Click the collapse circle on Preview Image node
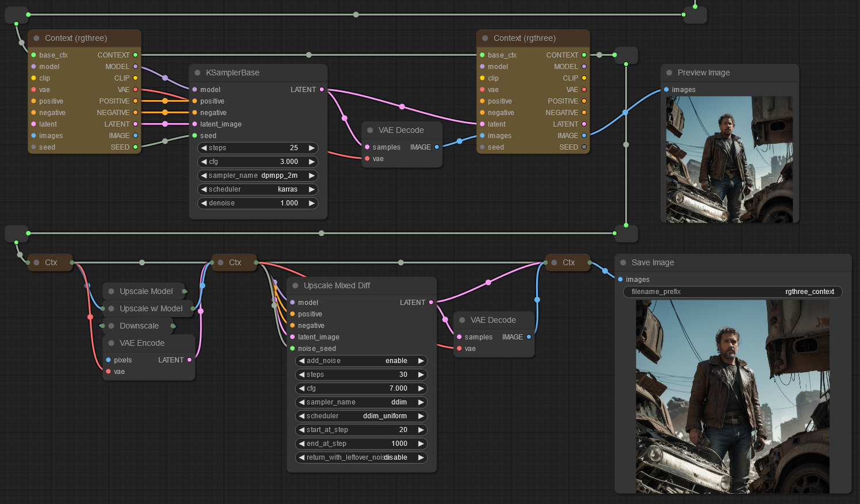 668,72
